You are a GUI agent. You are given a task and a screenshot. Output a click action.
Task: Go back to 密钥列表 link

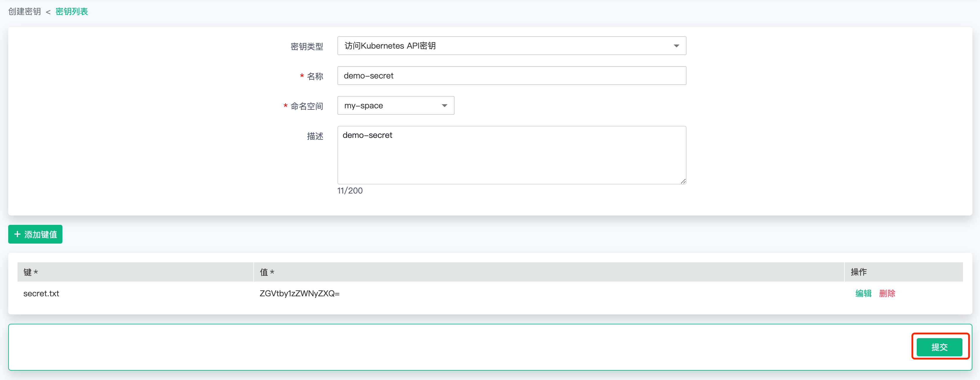pyautogui.click(x=71, y=12)
